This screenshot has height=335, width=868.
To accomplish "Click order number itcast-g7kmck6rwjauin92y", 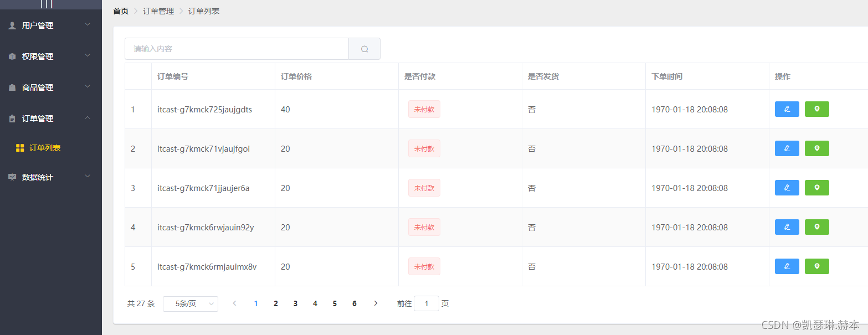I will coord(206,228).
